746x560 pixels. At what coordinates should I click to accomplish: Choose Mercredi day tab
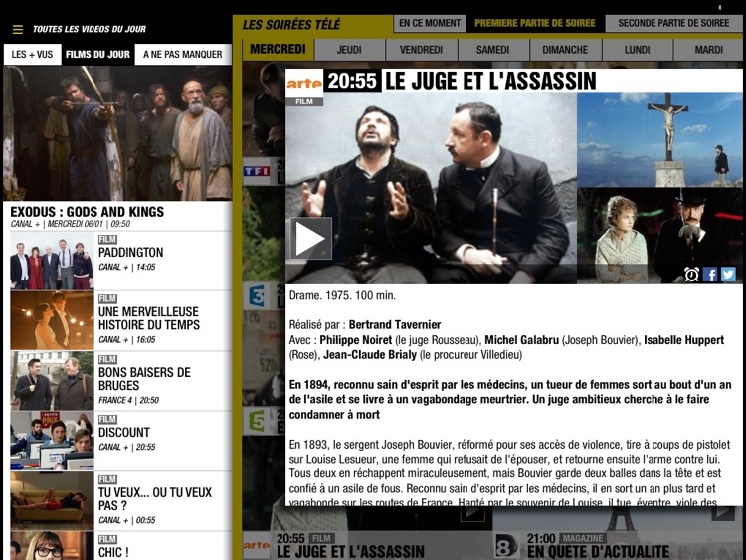(278, 49)
